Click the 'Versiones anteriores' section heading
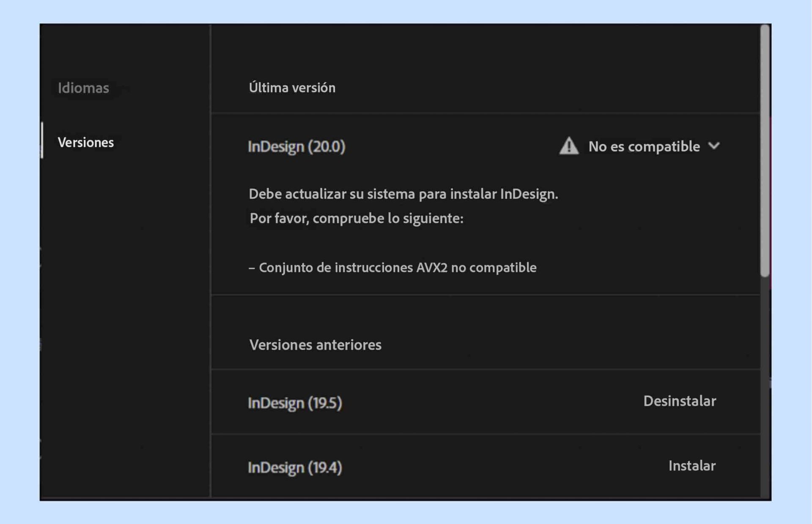The height and width of the screenshot is (524, 812). [315, 345]
